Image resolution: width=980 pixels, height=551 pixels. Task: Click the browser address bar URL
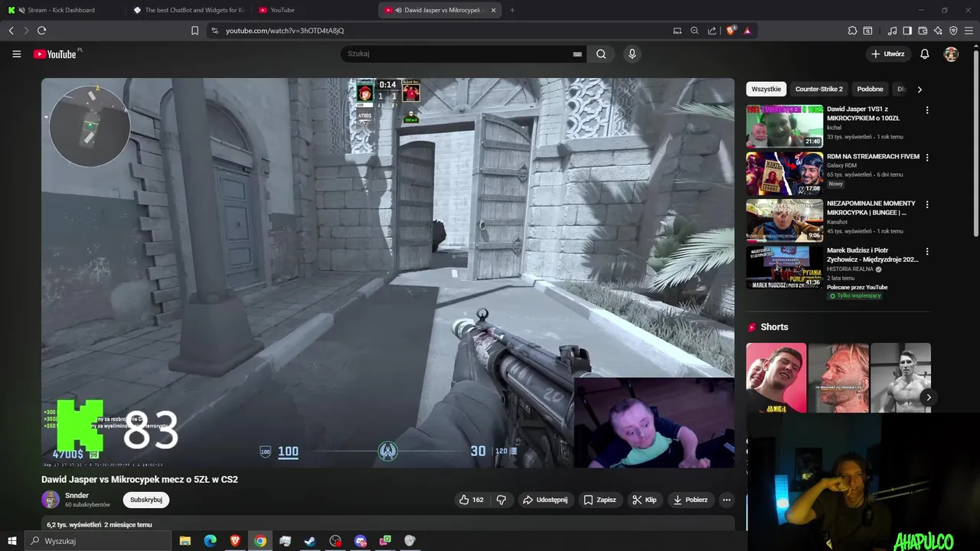coord(285,31)
